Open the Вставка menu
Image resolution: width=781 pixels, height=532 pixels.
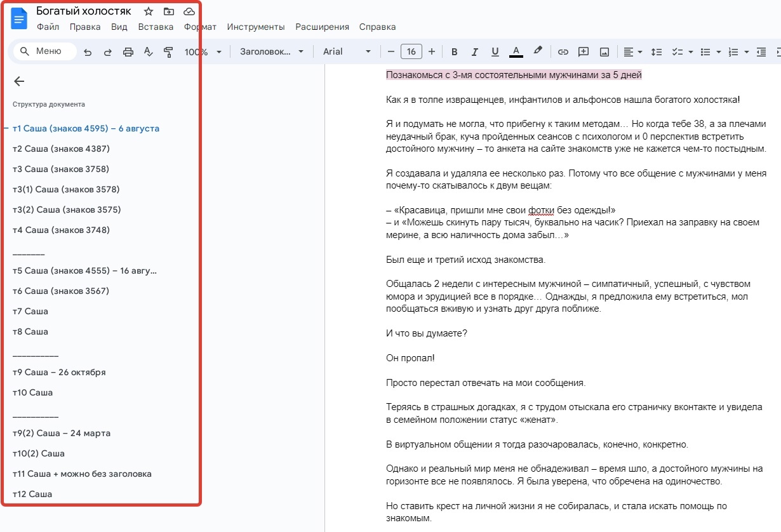[x=156, y=27]
